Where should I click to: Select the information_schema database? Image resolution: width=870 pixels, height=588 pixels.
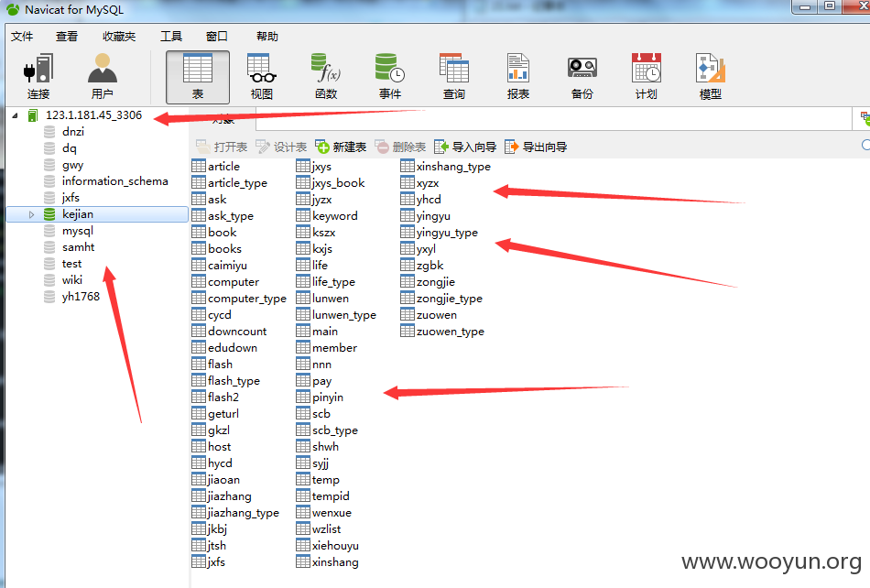106,181
